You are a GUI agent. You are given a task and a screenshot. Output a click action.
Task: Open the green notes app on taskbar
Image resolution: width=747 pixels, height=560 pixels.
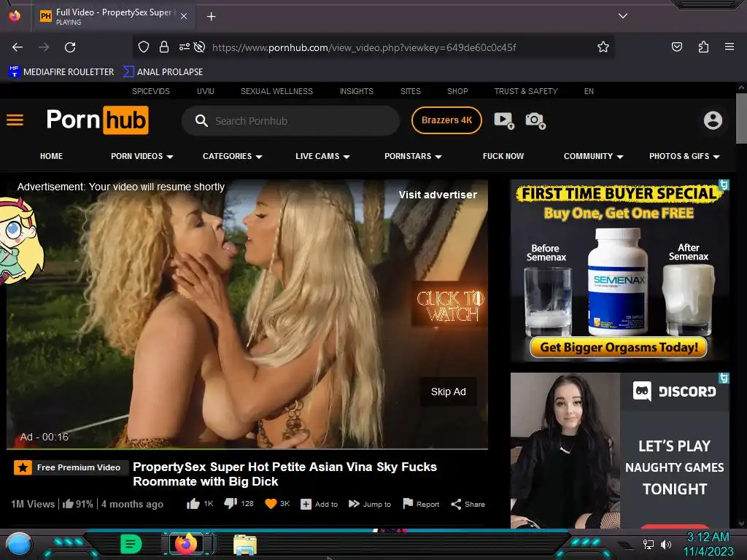131,544
